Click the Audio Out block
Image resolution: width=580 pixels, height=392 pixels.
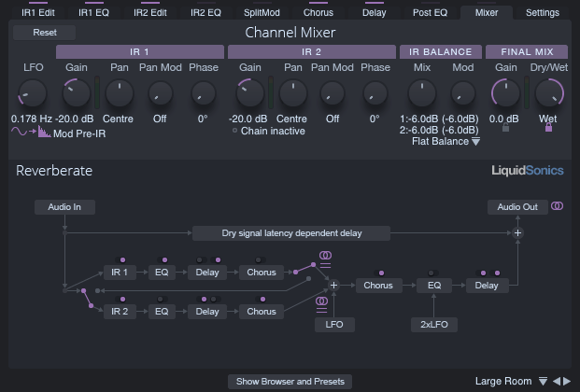pyautogui.click(x=517, y=207)
